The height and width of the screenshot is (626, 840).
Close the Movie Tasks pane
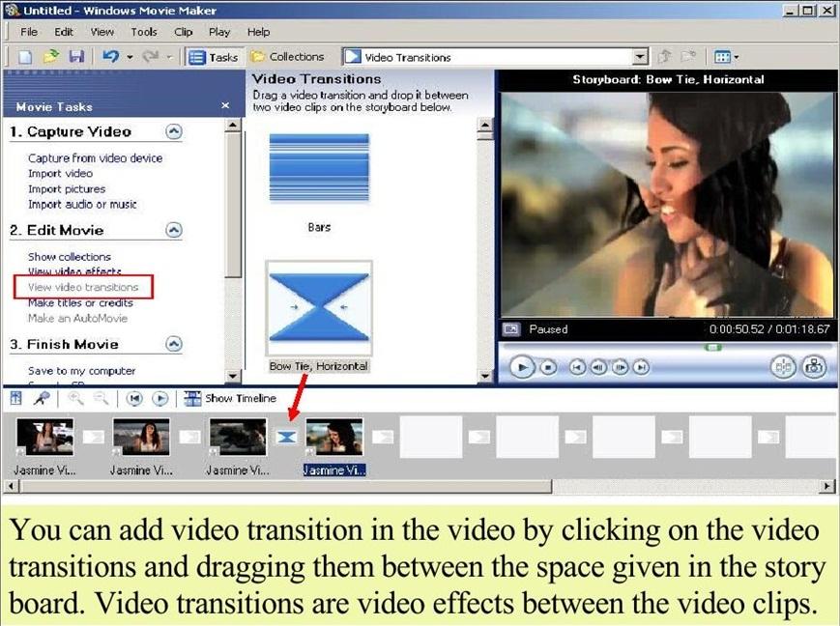[225, 105]
